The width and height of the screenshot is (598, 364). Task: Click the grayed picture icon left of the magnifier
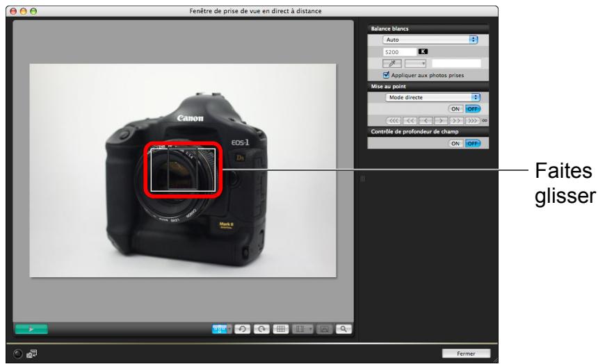pyautogui.click(x=324, y=329)
